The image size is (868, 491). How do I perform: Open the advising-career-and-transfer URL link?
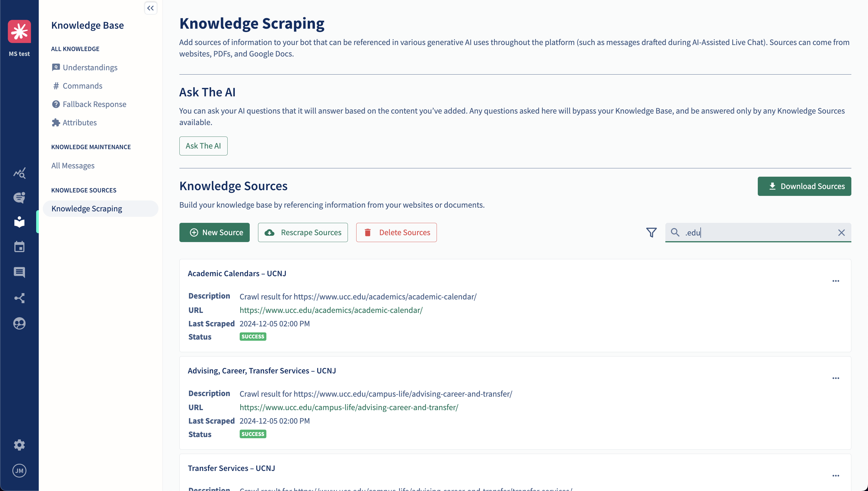click(x=349, y=407)
